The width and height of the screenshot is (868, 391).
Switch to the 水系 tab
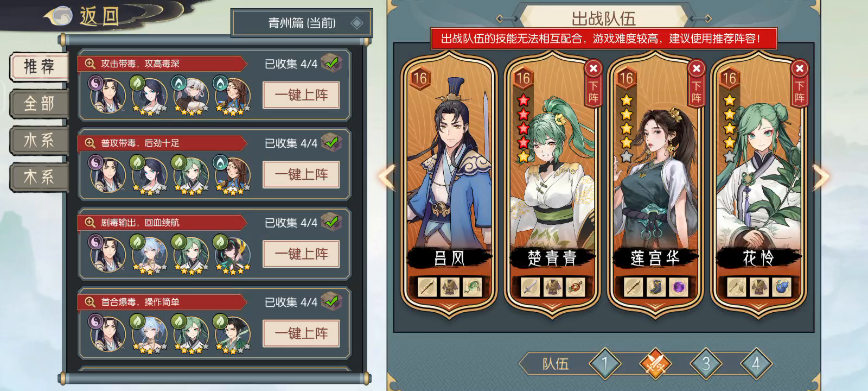point(39,140)
